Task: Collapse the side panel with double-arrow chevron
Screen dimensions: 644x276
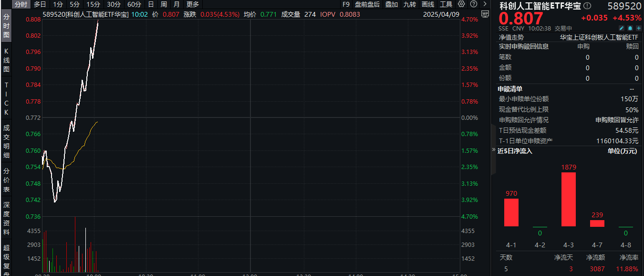Action: (x=494, y=150)
